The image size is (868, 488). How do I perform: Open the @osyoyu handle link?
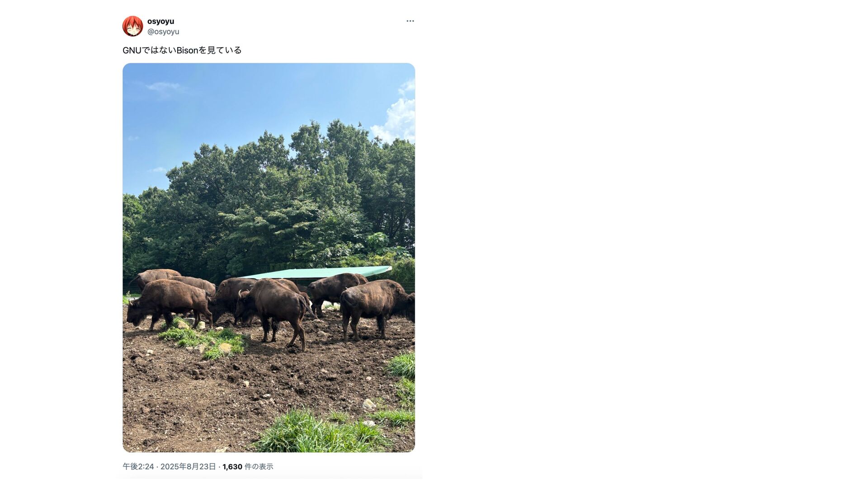pyautogui.click(x=163, y=32)
